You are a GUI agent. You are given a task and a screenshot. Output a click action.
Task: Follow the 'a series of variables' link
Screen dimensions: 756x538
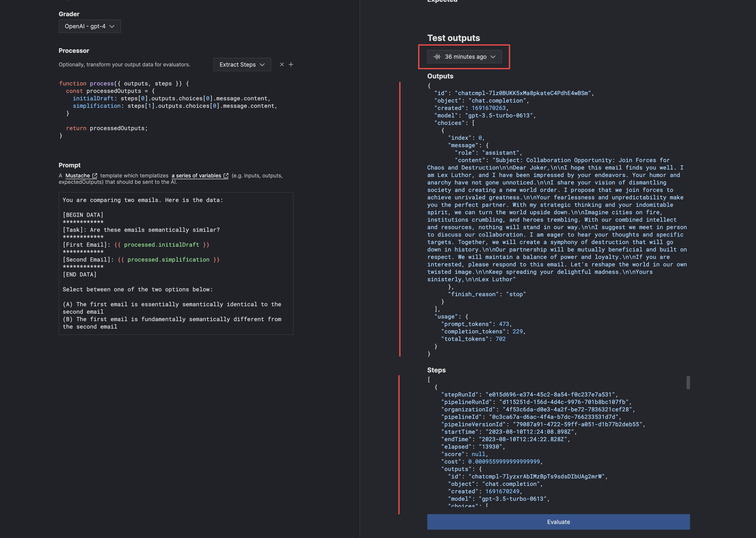click(196, 176)
